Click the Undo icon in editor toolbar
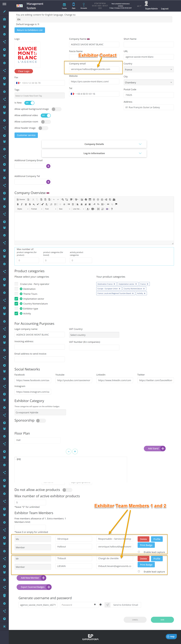This screenshot has width=181, height=644. pos(54,199)
